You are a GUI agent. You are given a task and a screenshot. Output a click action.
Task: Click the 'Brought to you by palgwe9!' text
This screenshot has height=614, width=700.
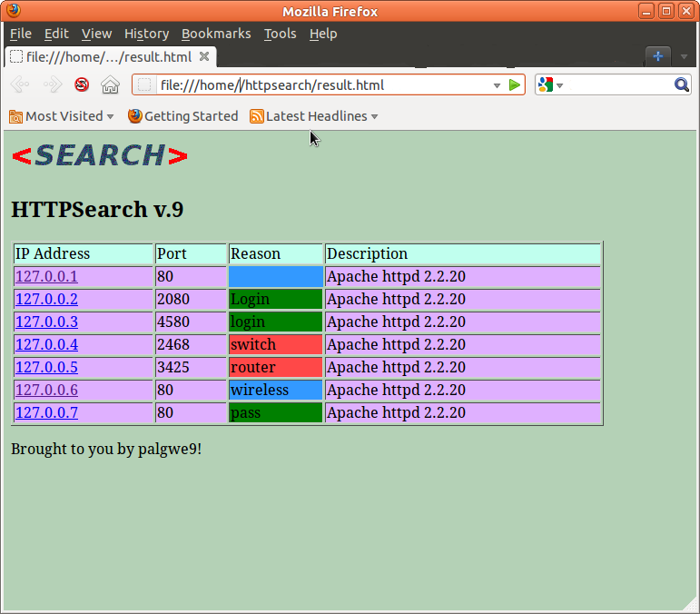click(x=106, y=449)
